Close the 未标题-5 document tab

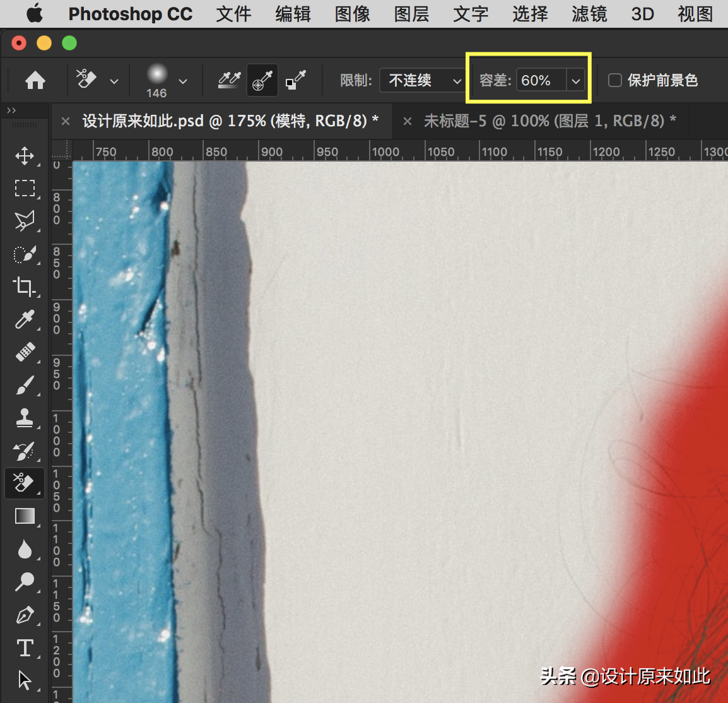pos(407,122)
